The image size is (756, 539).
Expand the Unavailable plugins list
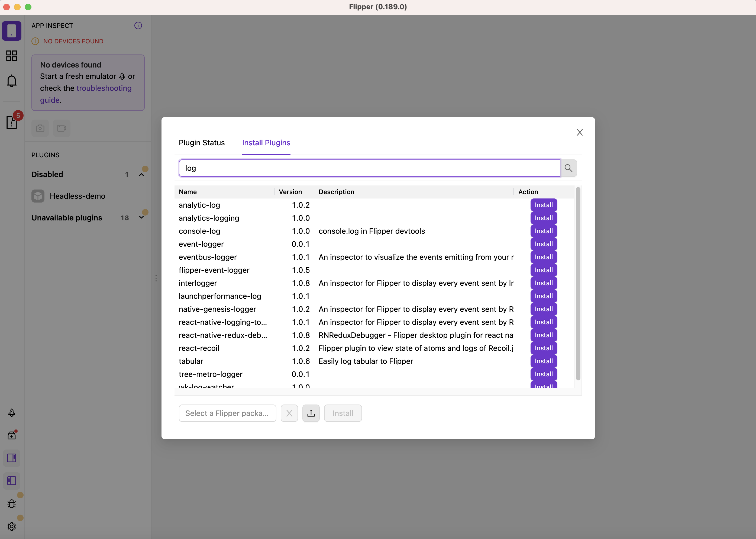pos(142,218)
